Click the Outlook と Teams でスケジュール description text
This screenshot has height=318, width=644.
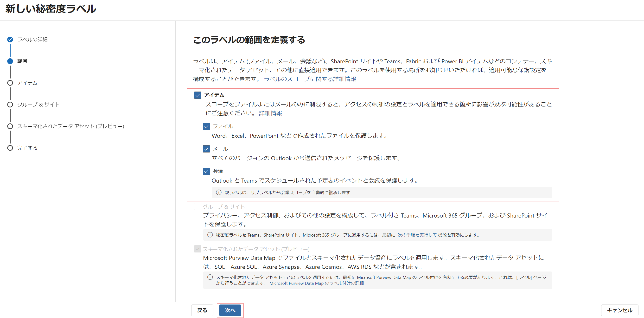point(315,180)
